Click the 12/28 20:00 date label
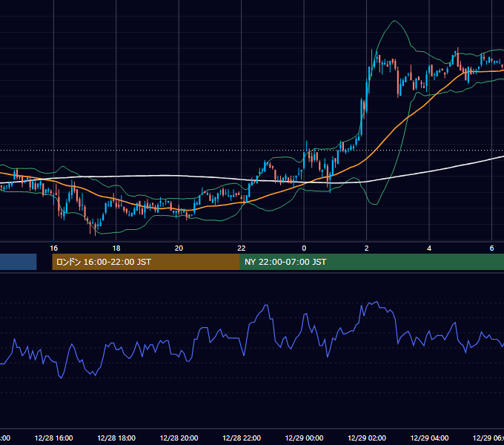This screenshot has width=504, height=445. click(x=179, y=438)
